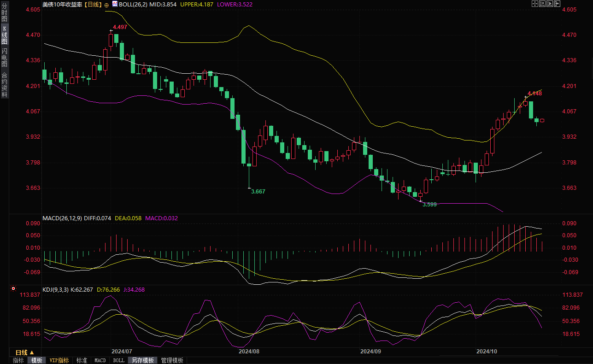
Task: Open 闪电图 view in left sidebar
Action: coord(4,58)
